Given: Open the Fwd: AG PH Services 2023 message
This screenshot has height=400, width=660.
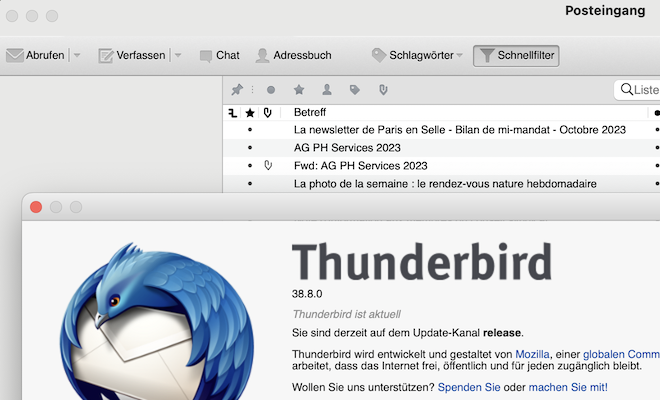Looking at the screenshot, I should click(x=360, y=165).
